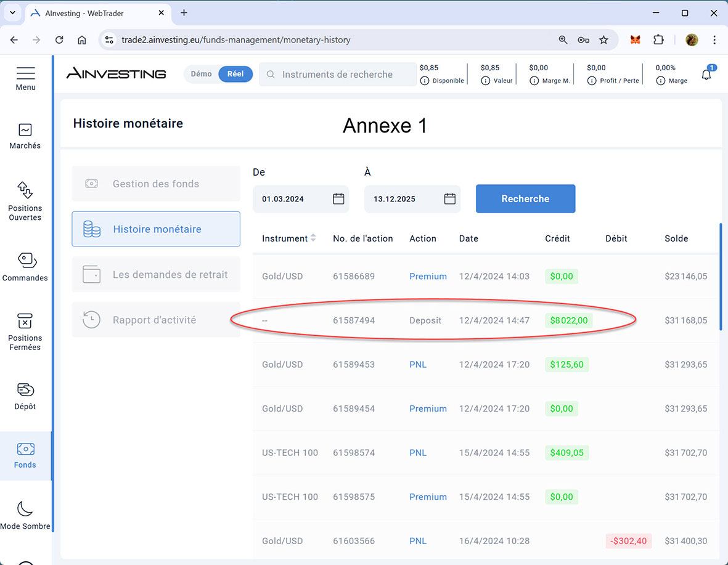Sort by the Instrument column arrows

(313, 238)
